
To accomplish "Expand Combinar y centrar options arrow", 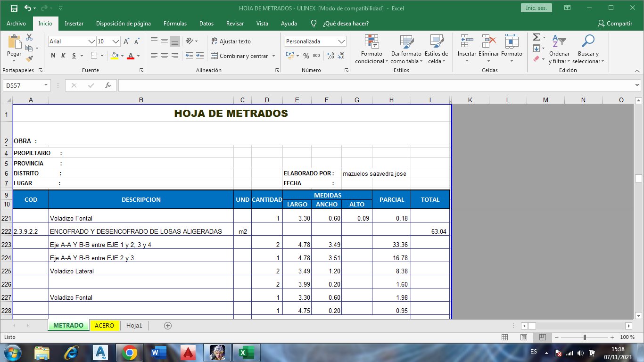I will pos(273,56).
